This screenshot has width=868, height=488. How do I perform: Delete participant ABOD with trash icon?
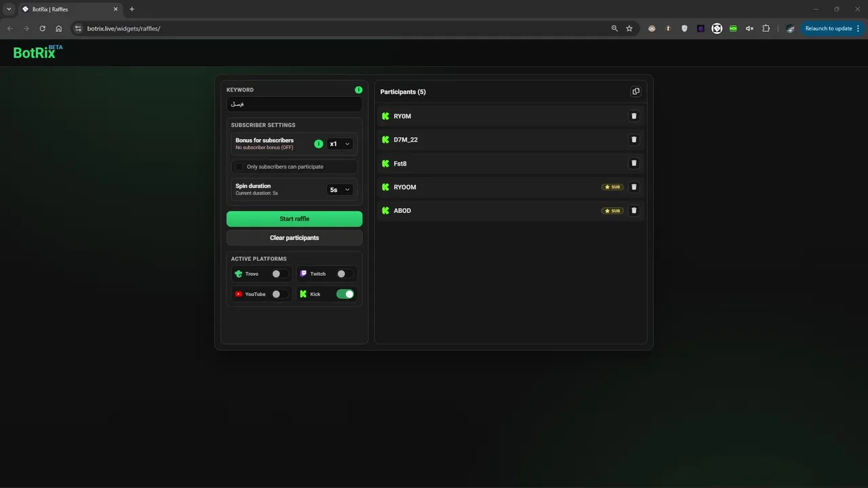(x=634, y=211)
